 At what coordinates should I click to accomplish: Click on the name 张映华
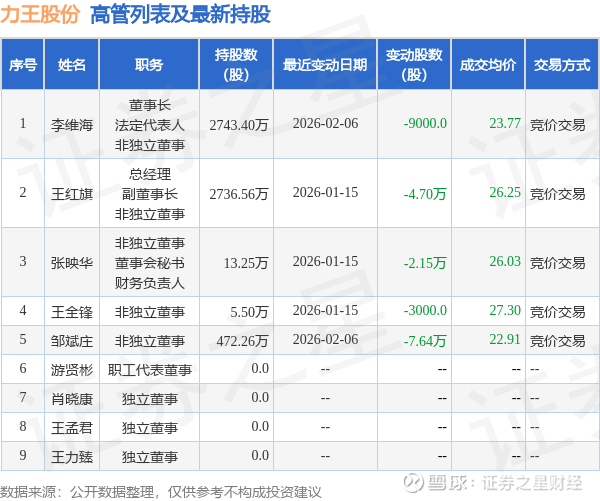click(x=72, y=263)
